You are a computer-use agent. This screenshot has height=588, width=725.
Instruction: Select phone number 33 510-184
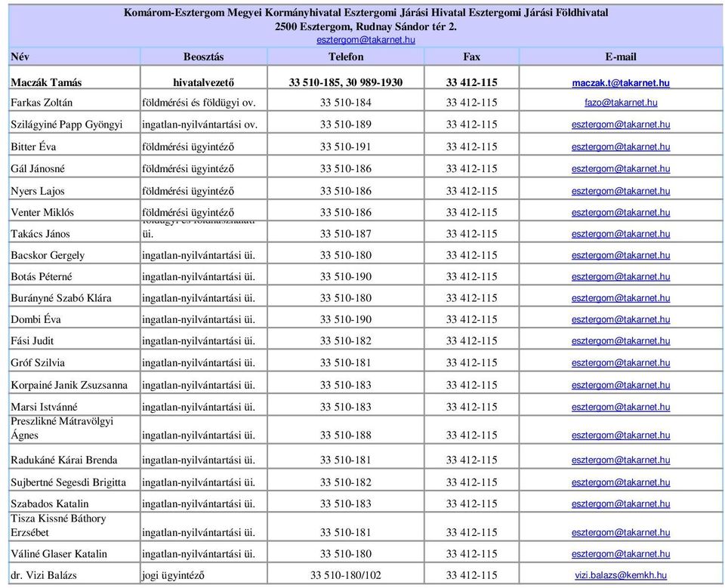point(346,102)
